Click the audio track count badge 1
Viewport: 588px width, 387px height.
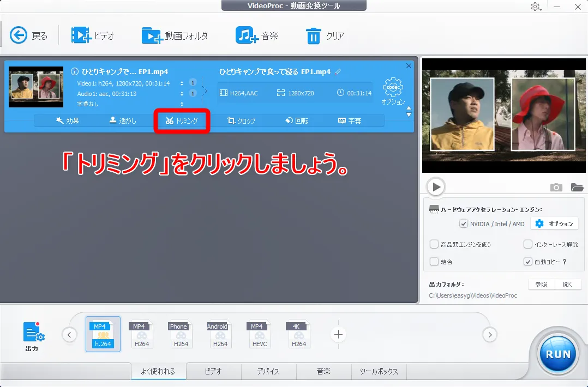coord(193,93)
